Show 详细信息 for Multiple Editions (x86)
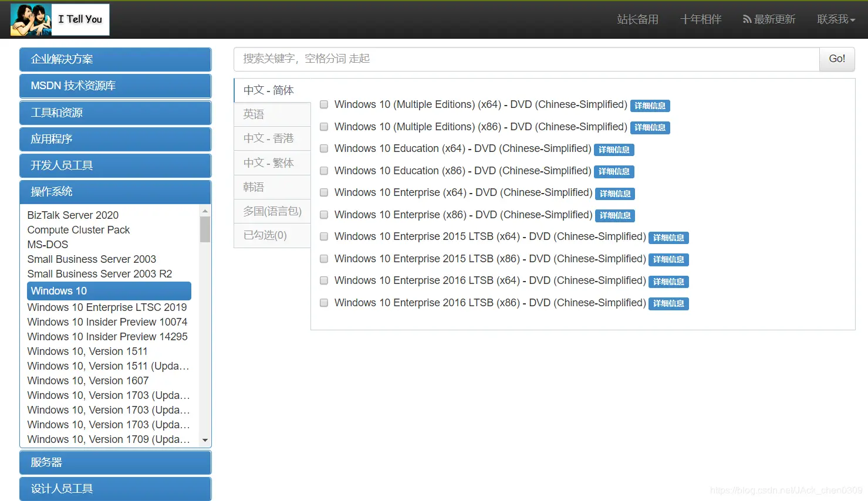Image resolution: width=868 pixels, height=501 pixels. point(650,127)
